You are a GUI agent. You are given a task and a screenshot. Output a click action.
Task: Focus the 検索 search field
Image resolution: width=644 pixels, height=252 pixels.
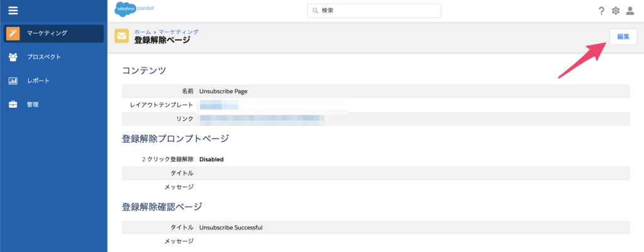click(377, 11)
